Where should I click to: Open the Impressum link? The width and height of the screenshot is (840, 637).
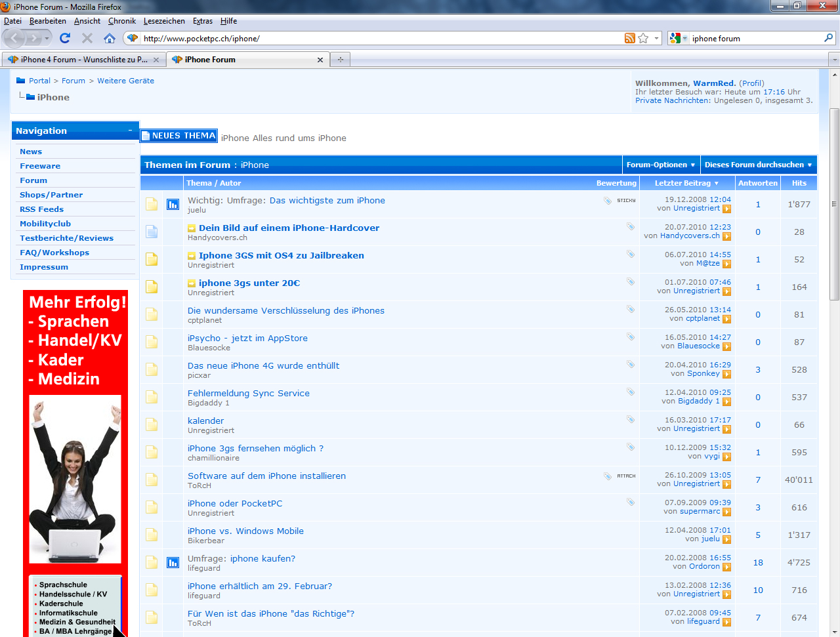44,267
